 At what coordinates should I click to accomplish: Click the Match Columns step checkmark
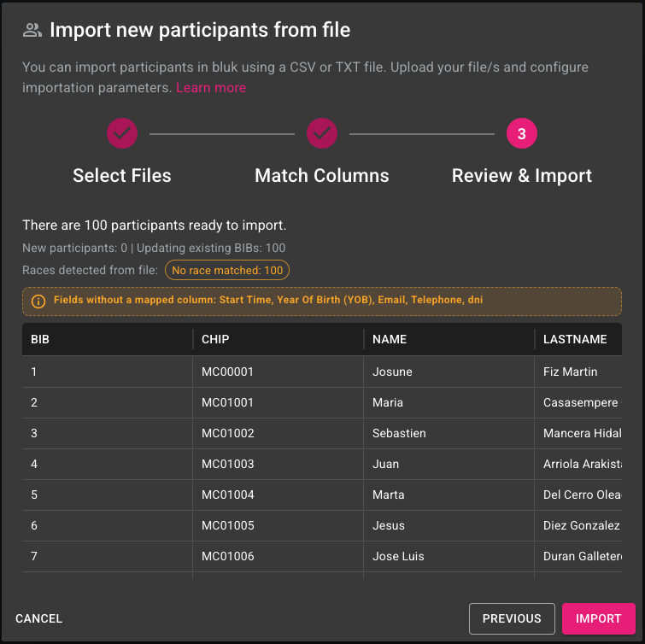point(322,133)
